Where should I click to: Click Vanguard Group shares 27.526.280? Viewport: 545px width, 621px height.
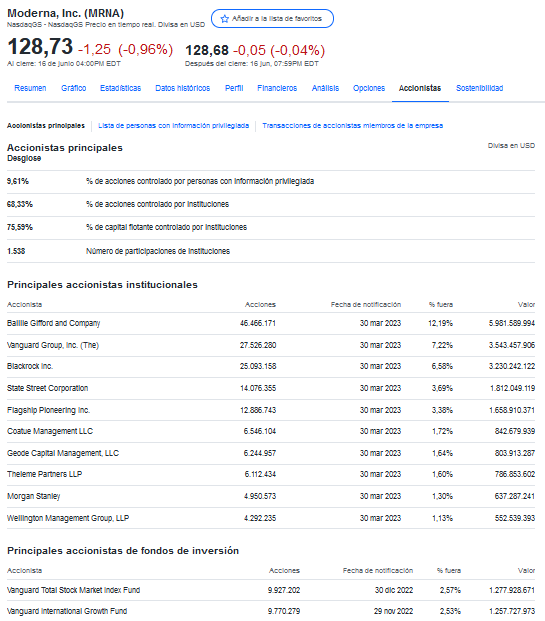pos(258,345)
